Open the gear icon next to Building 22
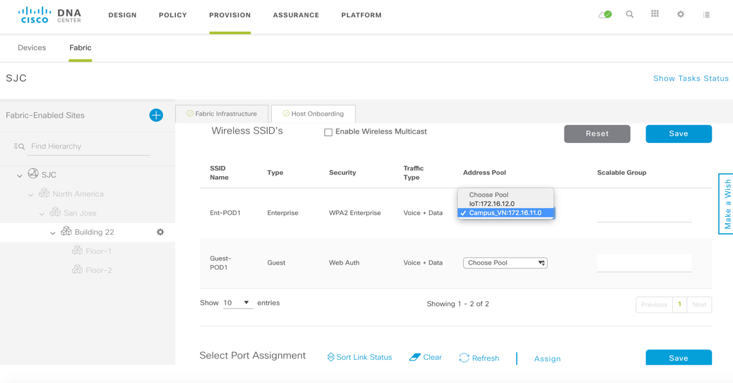Image resolution: width=733 pixels, height=383 pixels. point(160,232)
